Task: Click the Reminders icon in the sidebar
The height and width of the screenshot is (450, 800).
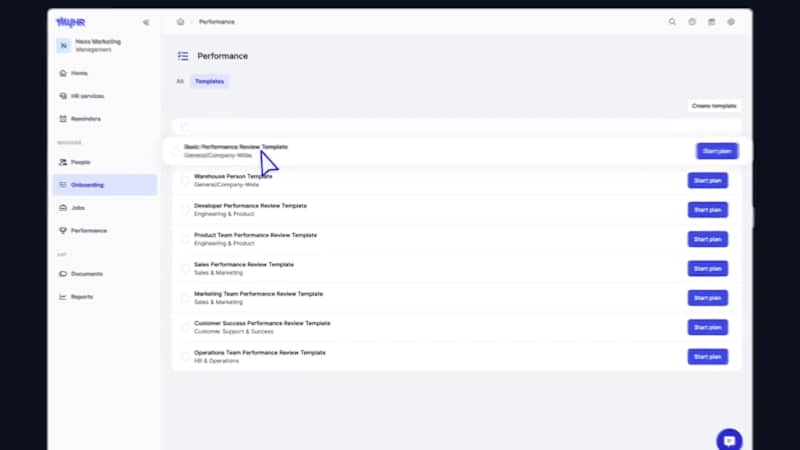Action: (x=63, y=119)
